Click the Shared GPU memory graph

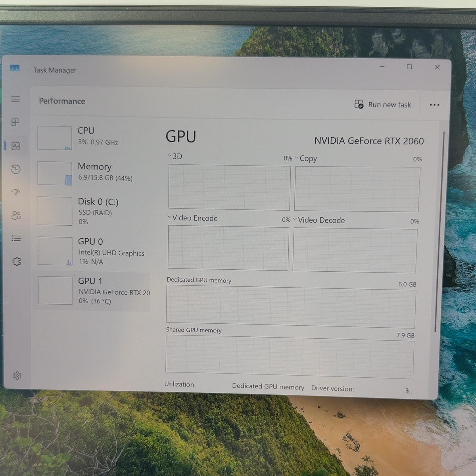(290, 356)
